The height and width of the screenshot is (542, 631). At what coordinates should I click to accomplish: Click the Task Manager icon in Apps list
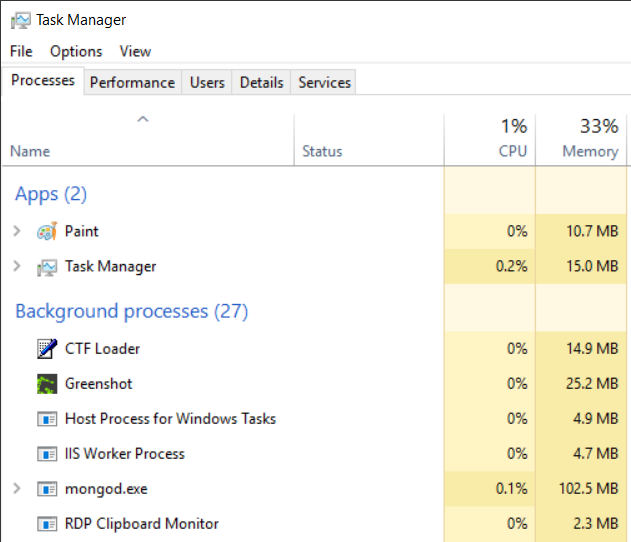(x=47, y=267)
